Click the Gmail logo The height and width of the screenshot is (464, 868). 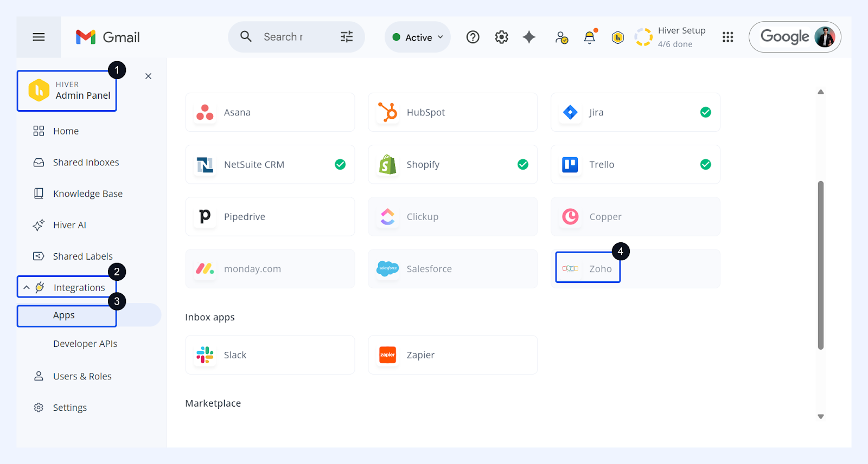coord(107,37)
